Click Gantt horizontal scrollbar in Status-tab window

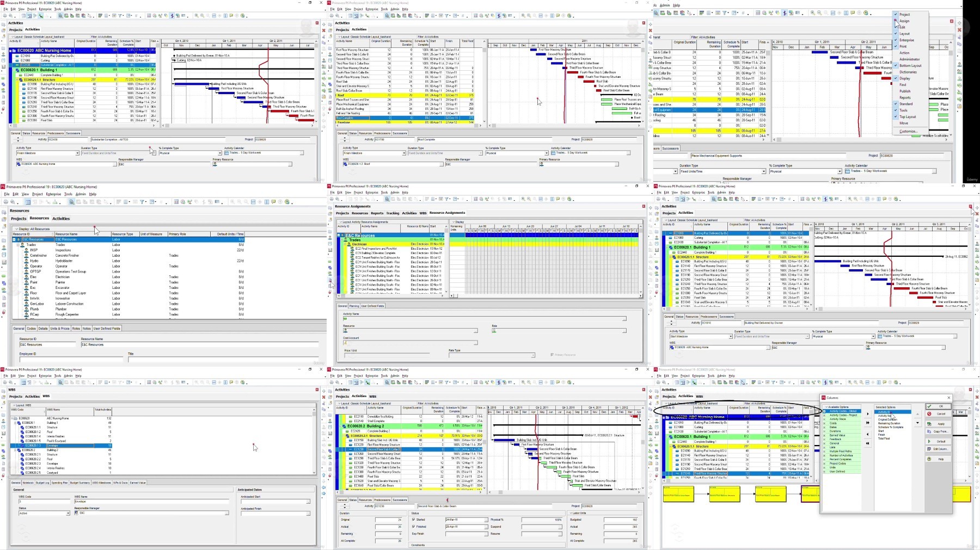pyautogui.click(x=565, y=491)
